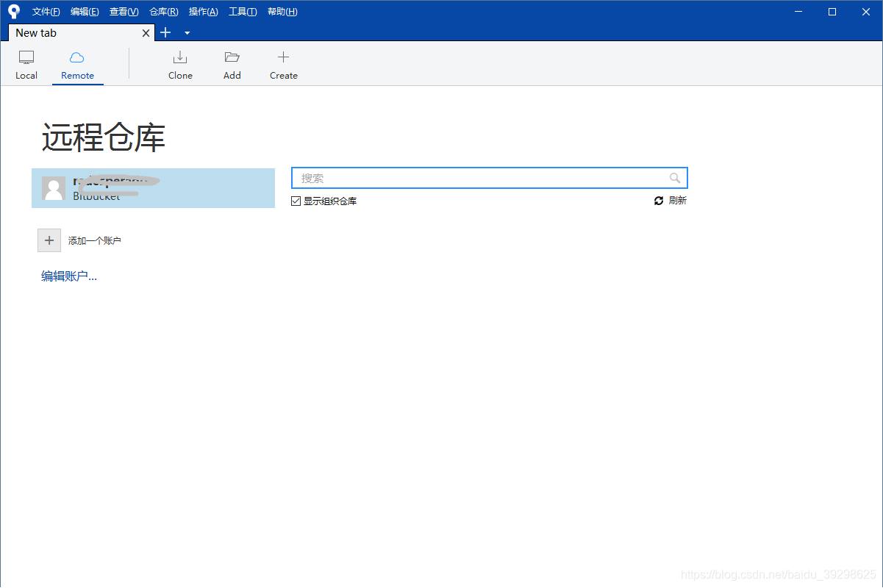The height and width of the screenshot is (588, 883).
Task: Open the 仓库(R) menu
Action: 163,12
